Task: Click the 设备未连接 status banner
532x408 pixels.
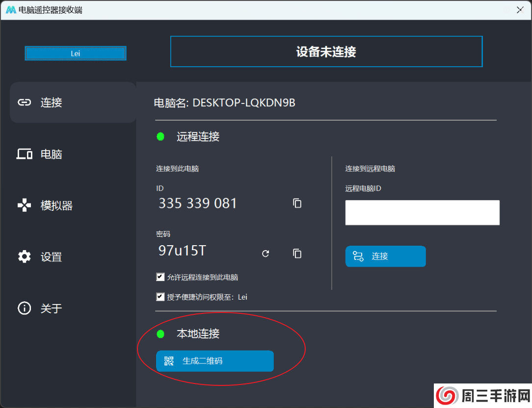Action: click(326, 51)
